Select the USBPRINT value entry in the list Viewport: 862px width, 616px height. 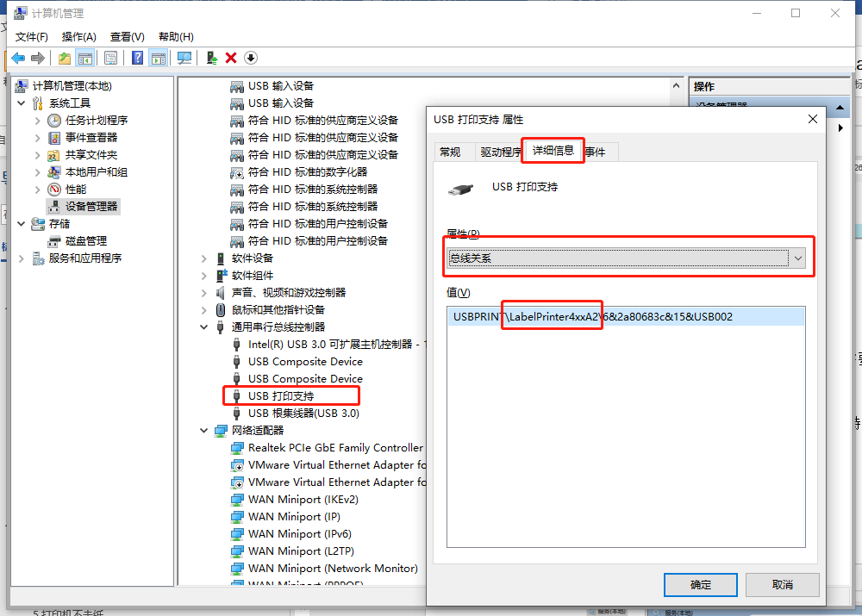[592, 317]
